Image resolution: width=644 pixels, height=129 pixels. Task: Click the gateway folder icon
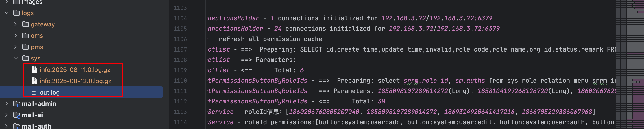click(26, 24)
